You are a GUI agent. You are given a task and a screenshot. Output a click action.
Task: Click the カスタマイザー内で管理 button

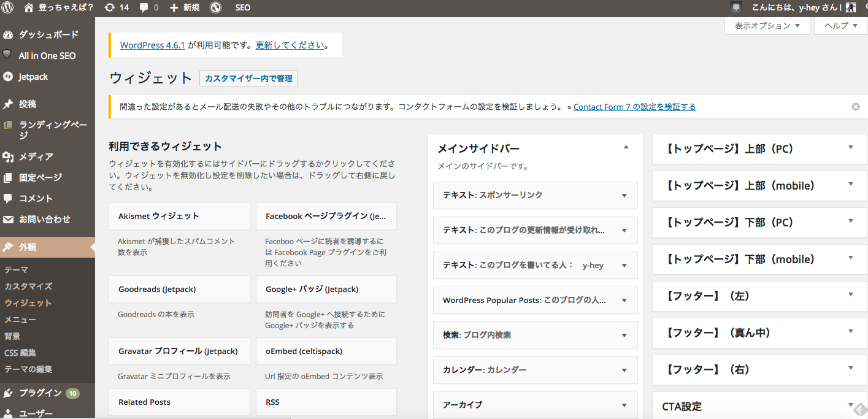coord(248,79)
